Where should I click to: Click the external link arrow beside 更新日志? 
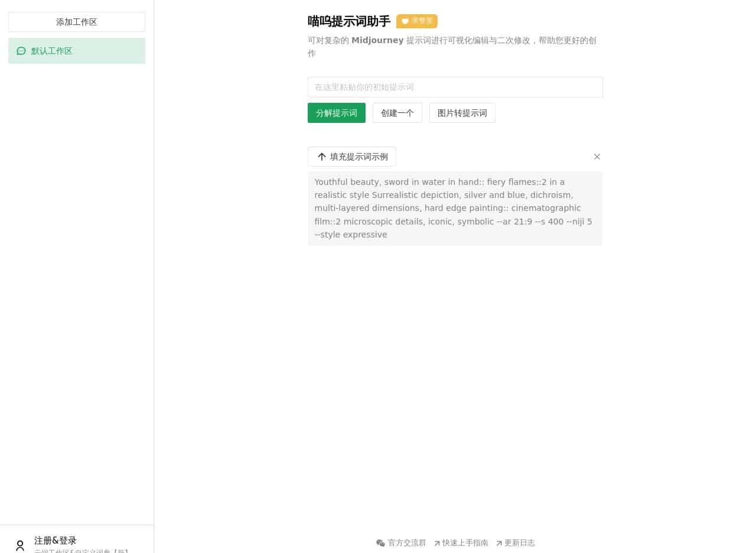click(499, 543)
